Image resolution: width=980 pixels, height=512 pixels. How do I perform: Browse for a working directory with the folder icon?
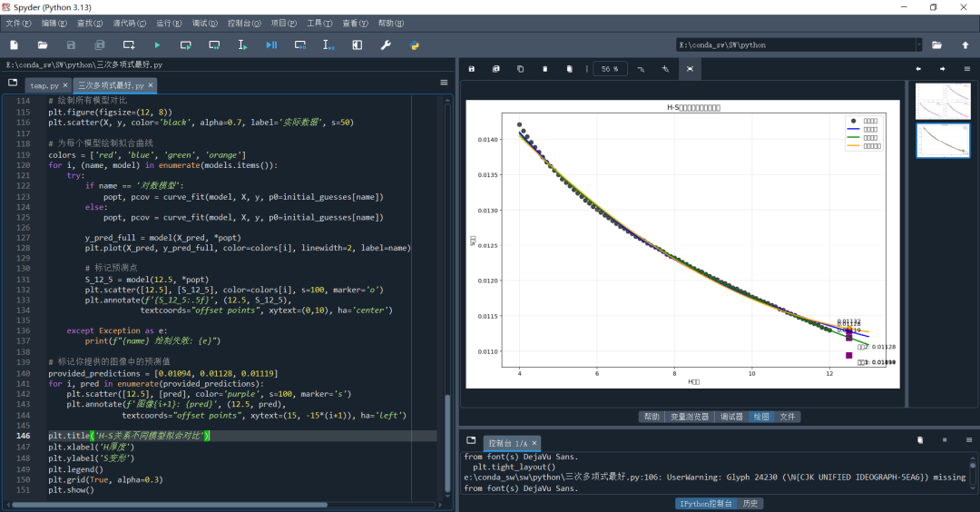(936, 45)
